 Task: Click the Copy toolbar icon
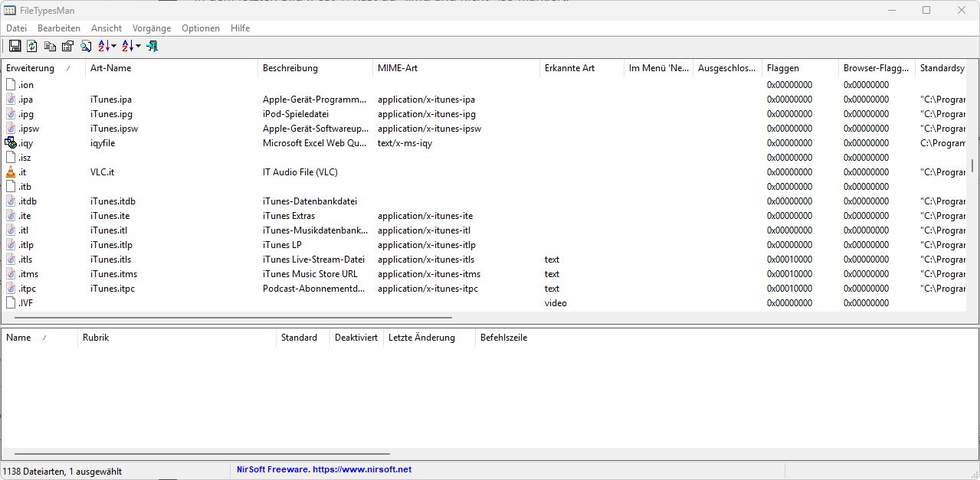(x=50, y=46)
